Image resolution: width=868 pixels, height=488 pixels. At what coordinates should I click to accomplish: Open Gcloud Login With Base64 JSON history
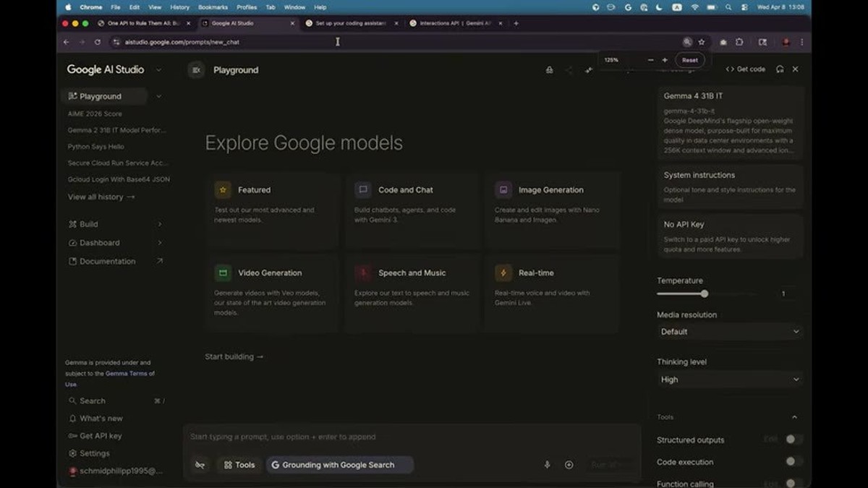pos(119,179)
